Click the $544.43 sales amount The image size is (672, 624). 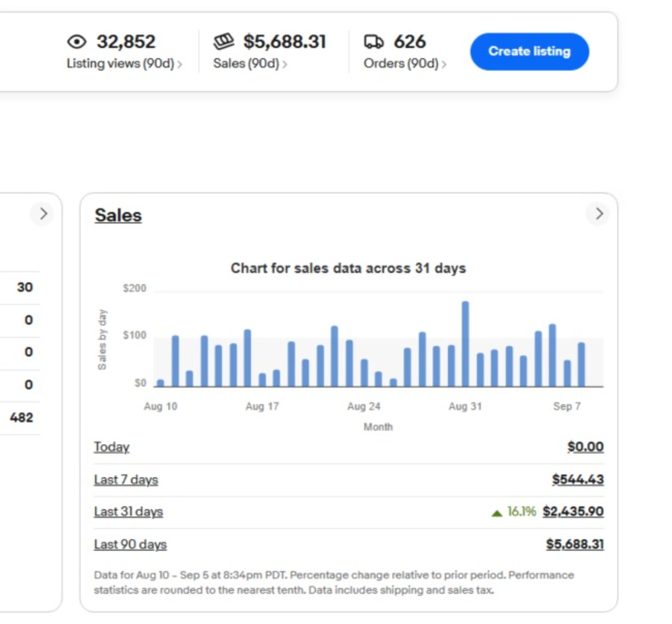578,479
